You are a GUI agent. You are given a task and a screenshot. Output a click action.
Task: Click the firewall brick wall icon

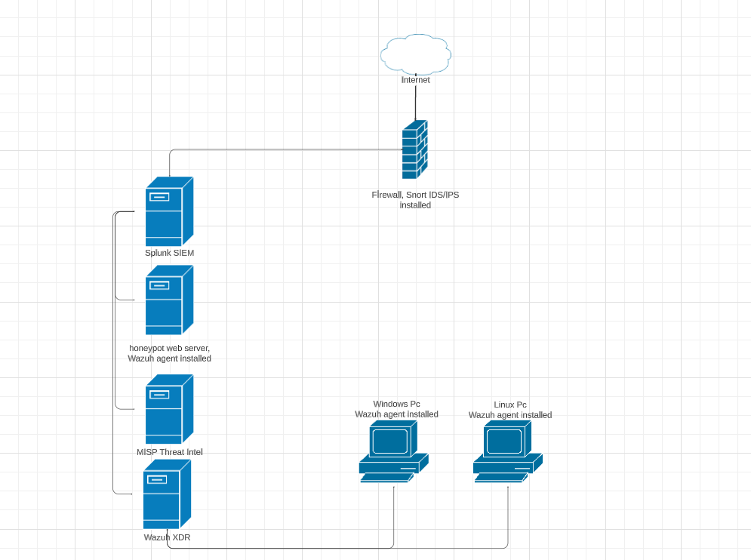(x=415, y=149)
